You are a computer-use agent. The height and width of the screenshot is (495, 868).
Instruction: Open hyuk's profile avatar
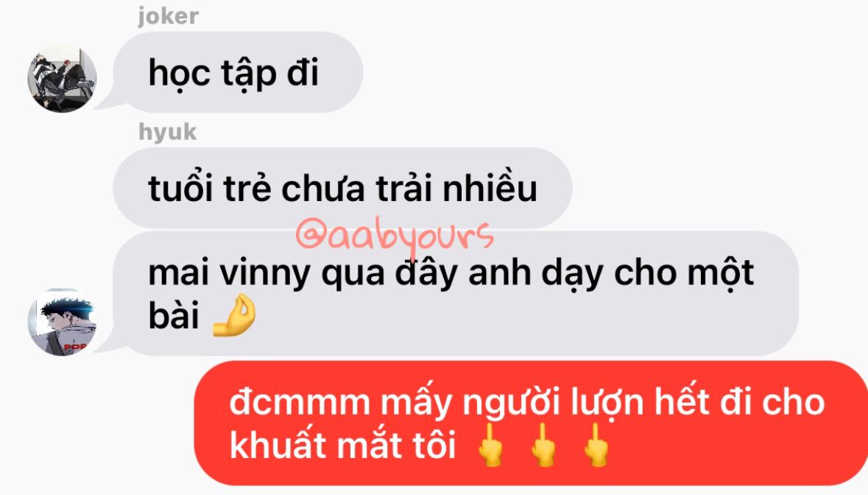[x=62, y=322]
